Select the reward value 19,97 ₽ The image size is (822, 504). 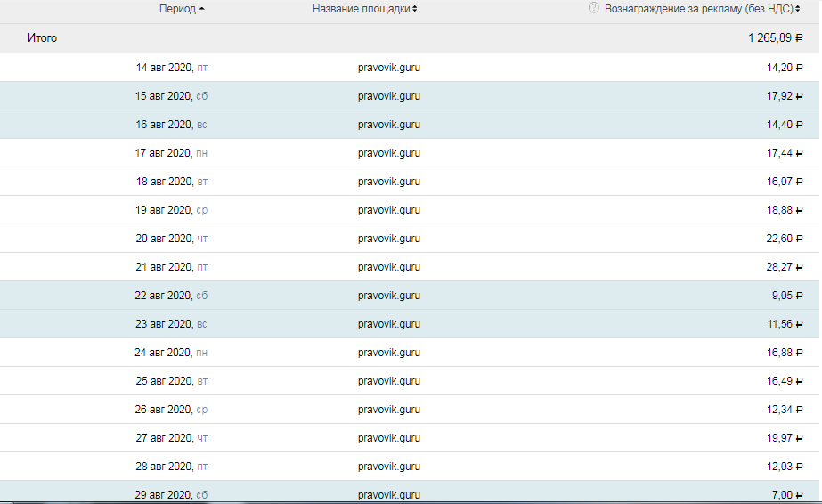785,438
